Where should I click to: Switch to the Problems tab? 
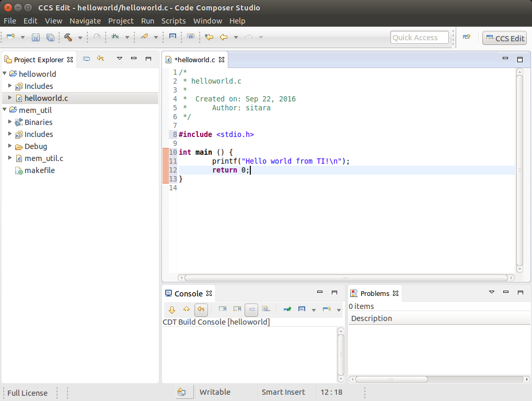pyautogui.click(x=374, y=293)
